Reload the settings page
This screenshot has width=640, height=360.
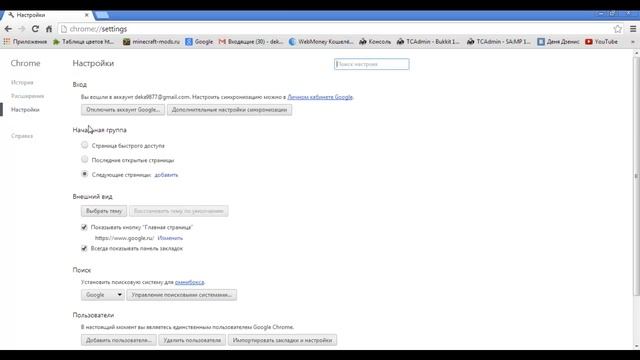(x=36, y=29)
